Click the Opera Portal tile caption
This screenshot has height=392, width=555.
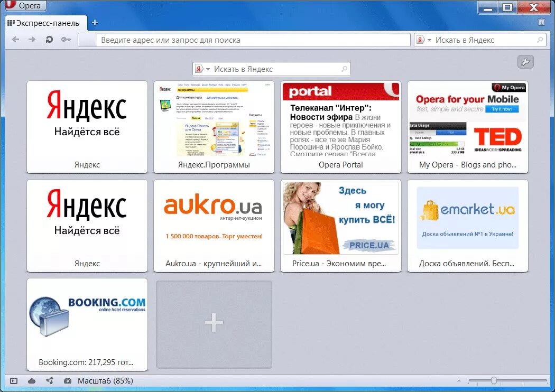coord(341,165)
